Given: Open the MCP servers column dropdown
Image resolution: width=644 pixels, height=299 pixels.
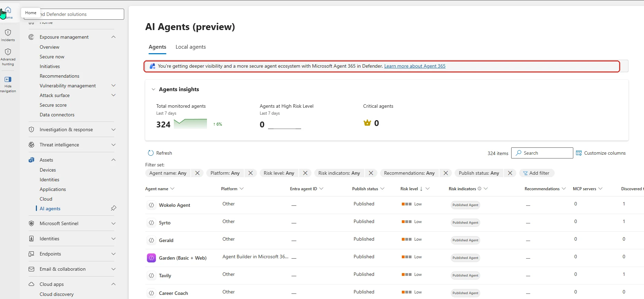Looking at the screenshot, I should (600, 189).
